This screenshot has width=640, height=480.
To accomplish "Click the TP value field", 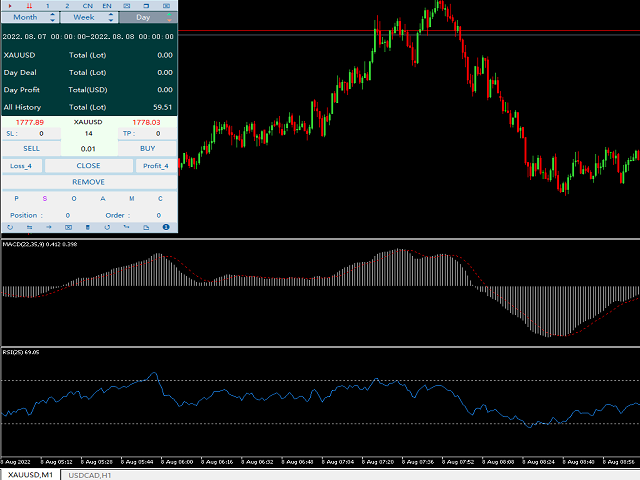I will tap(158, 133).
